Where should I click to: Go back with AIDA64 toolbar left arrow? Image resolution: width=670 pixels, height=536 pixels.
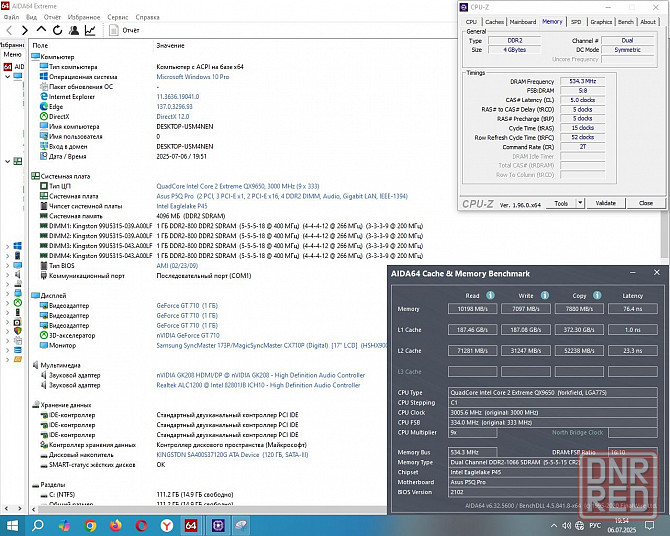click(9, 30)
